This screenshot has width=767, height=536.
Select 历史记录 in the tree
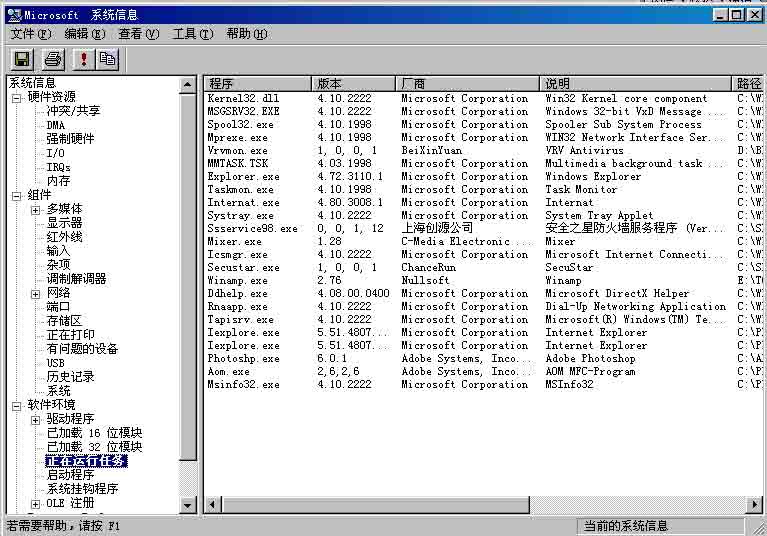point(70,377)
